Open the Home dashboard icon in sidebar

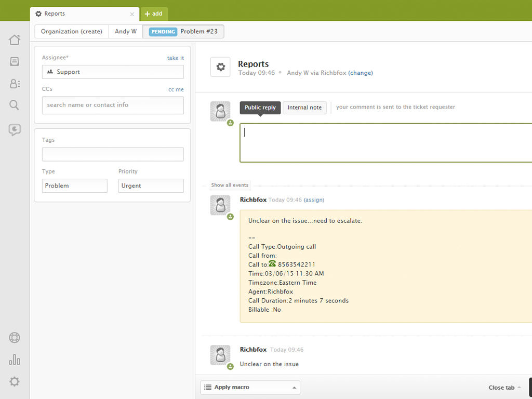pyautogui.click(x=15, y=40)
